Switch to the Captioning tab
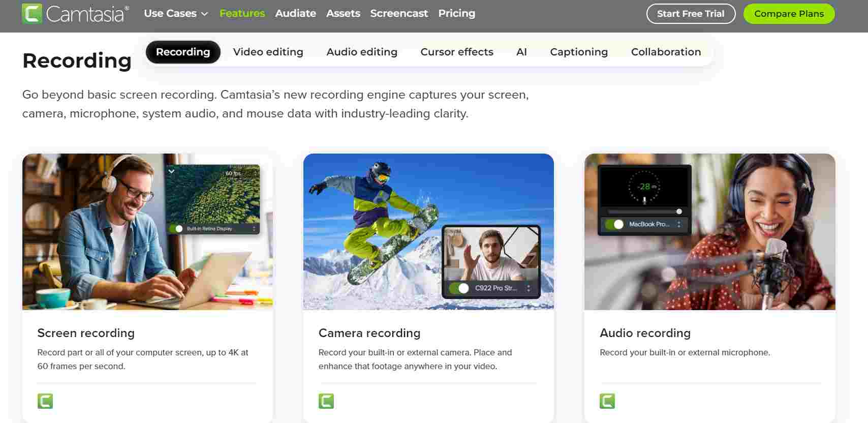 tap(579, 52)
